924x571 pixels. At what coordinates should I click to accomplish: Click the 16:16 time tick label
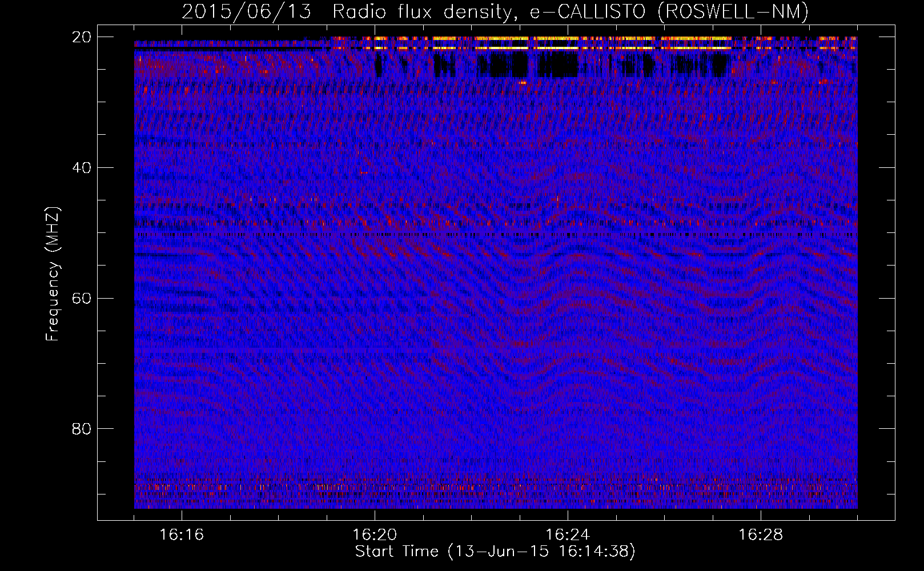[x=182, y=534]
